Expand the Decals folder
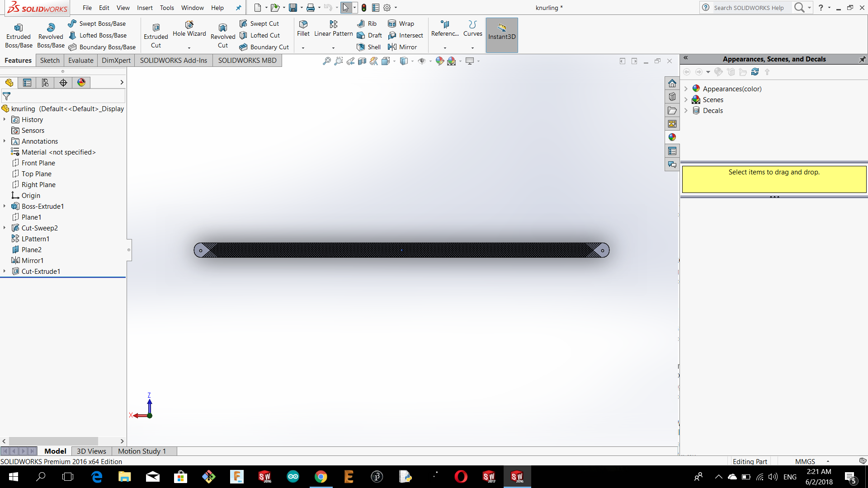868x488 pixels. tap(686, 110)
